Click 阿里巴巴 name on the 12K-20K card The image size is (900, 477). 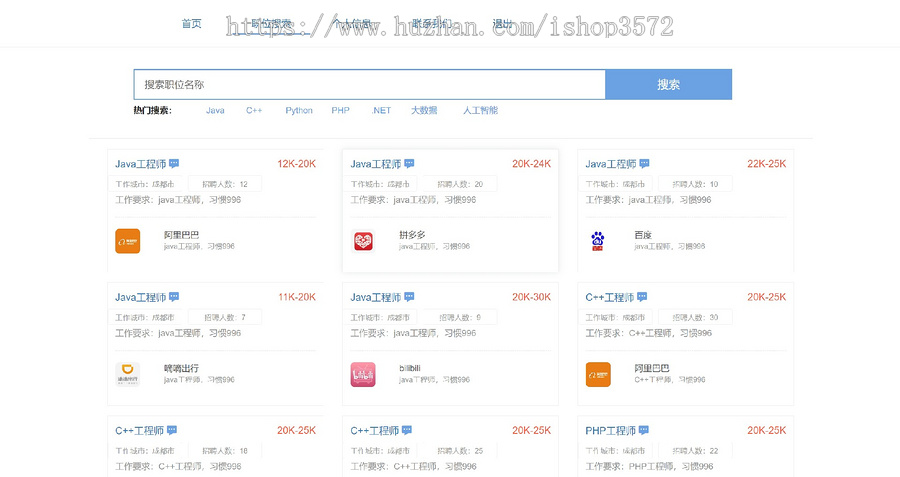click(181, 235)
